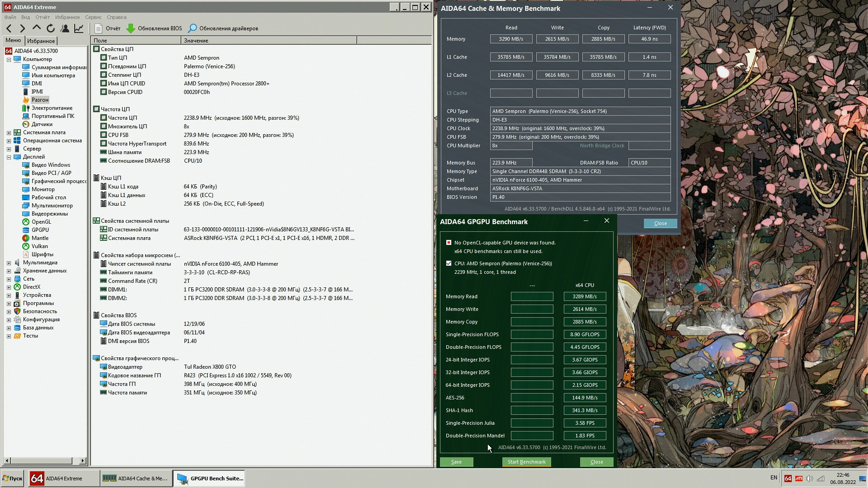Image resolution: width=868 pixels, height=488 pixels.
Task: Click the Refresh toolbar icon
Action: 51,28
